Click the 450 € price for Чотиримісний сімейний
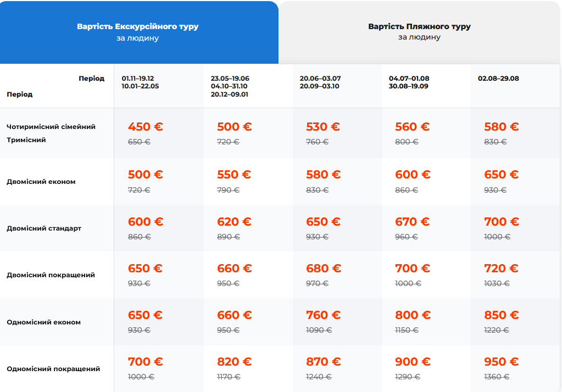This screenshot has height=392, width=562. coord(145,126)
